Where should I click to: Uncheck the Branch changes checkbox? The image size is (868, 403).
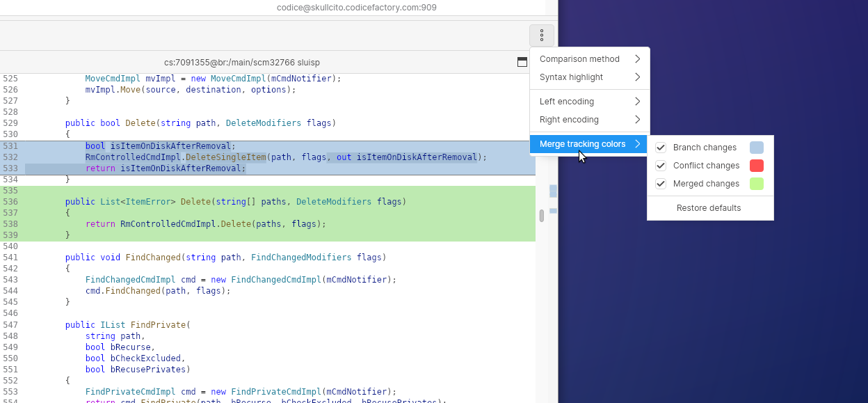(x=660, y=147)
